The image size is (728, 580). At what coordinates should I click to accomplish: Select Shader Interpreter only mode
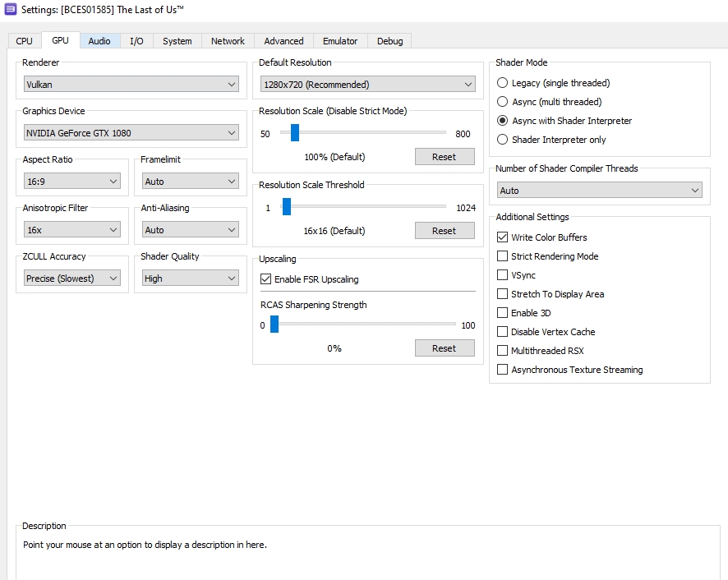pos(551,140)
